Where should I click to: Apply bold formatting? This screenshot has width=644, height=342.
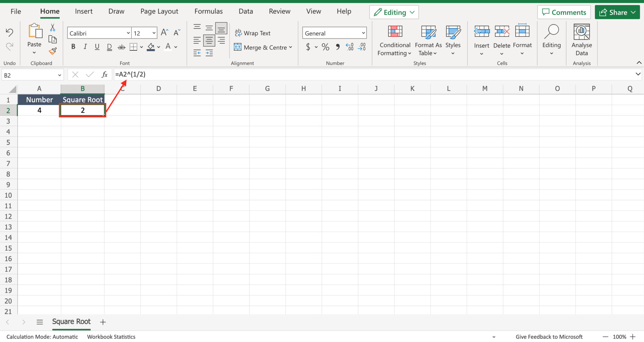tap(73, 46)
